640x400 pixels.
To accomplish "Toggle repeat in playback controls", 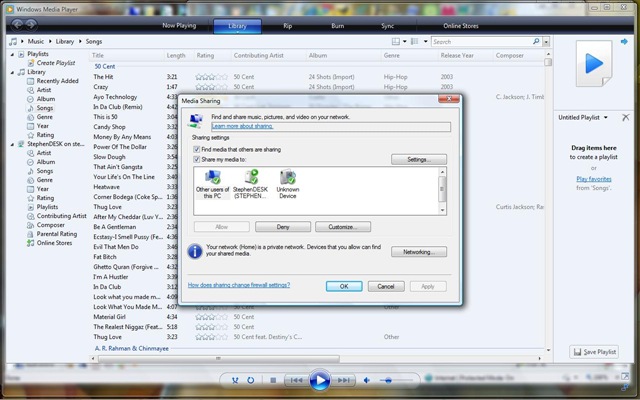I will (251, 380).
